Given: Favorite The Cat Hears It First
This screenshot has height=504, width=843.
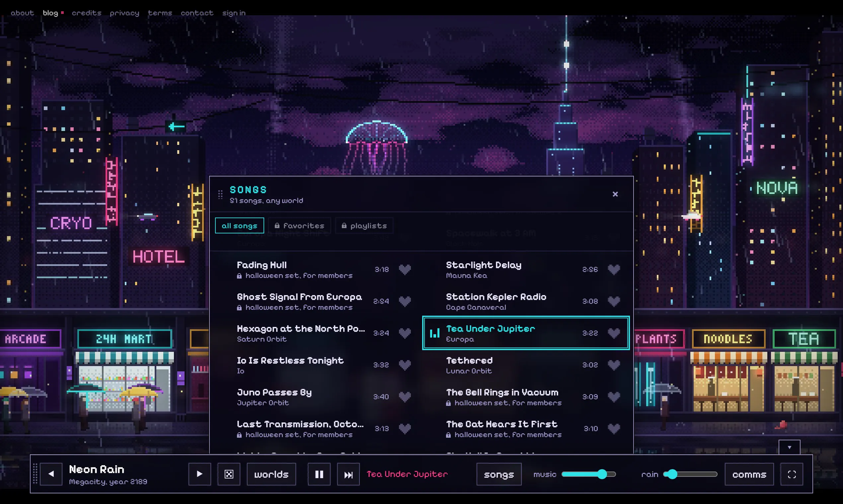Looking at the screenshot, I should coord(614,429).
